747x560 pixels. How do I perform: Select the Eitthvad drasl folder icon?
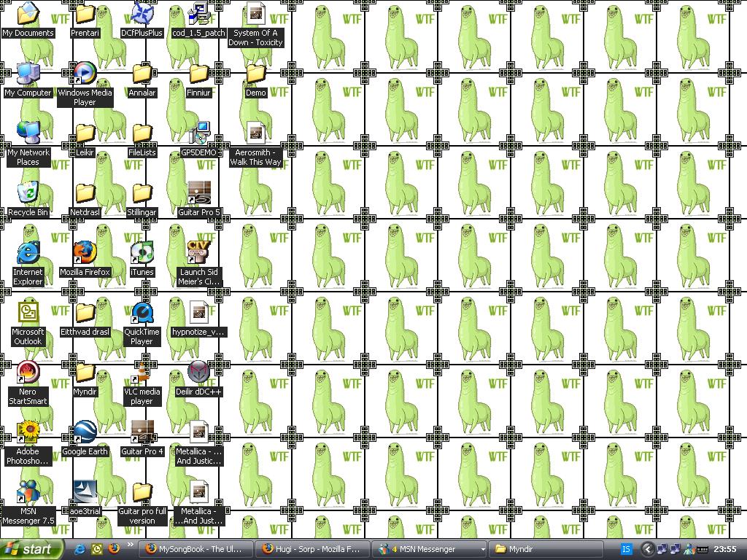pos(85,318)
